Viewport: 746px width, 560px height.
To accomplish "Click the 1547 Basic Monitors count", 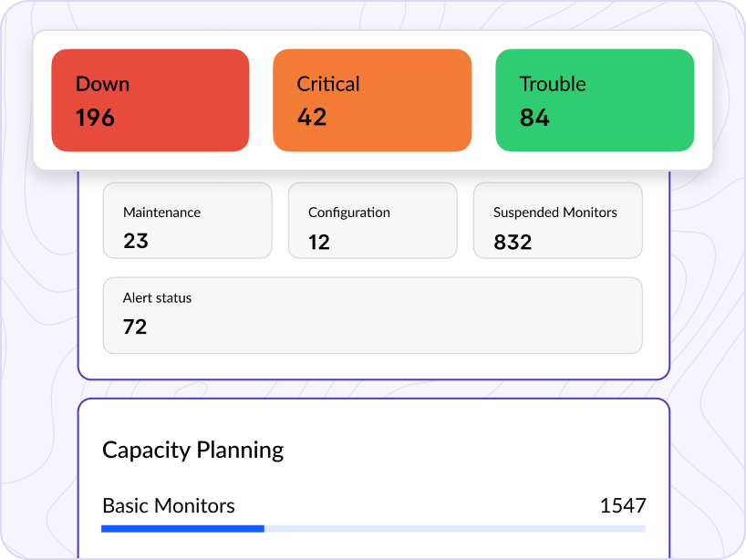I will [x=623, y=505].
